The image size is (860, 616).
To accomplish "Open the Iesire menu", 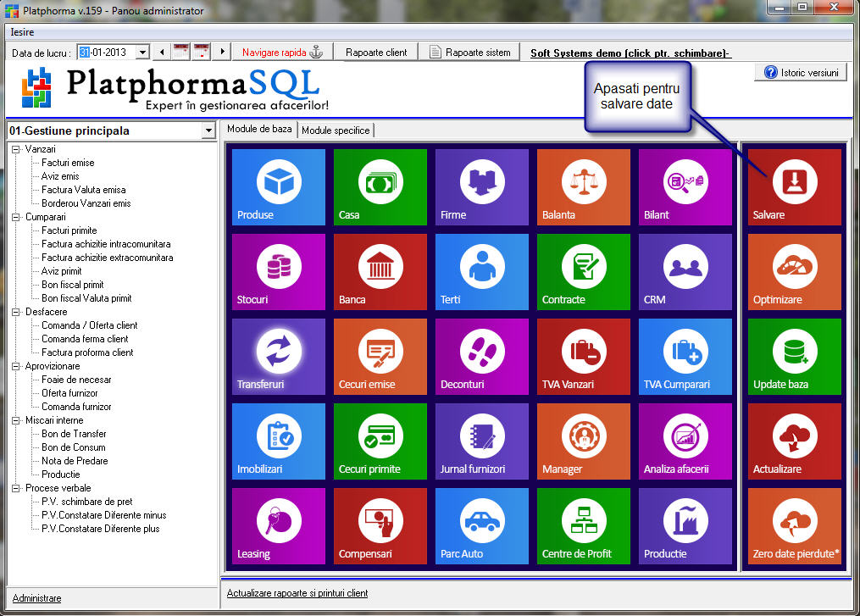I will point(23,32).
